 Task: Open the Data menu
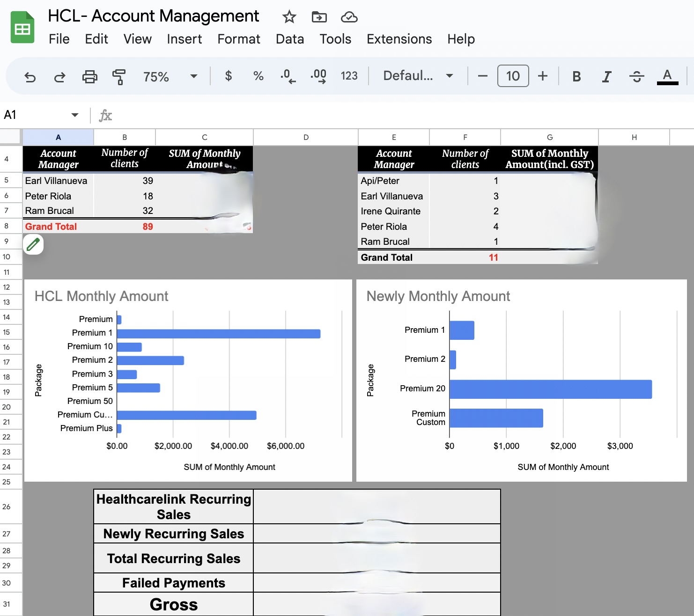point(290,39)
